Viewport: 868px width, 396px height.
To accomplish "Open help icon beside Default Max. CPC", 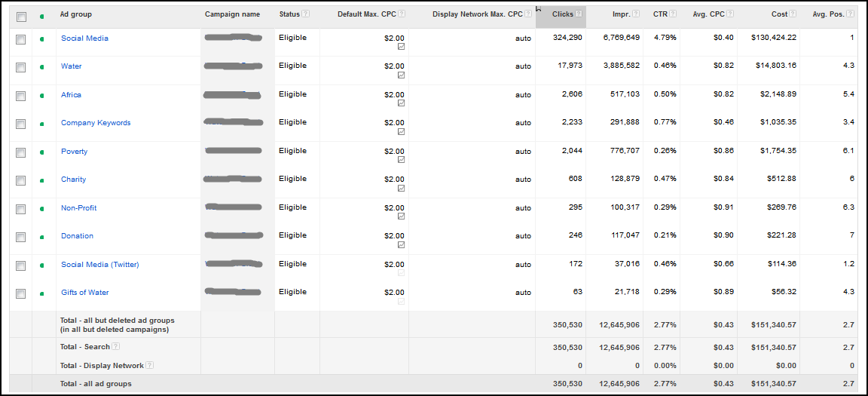I will click(x=402, y=14).
